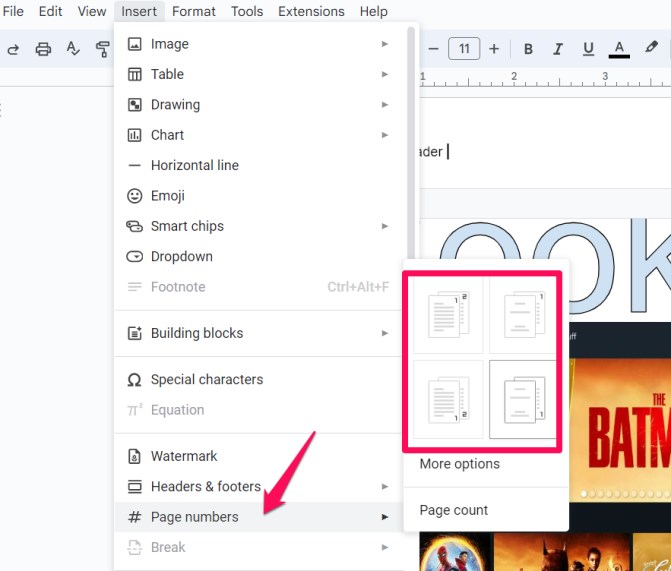Click the hash Page numbers icon
Image resolution: width=671 pixels, height=571 pixels.
point(134,517)
